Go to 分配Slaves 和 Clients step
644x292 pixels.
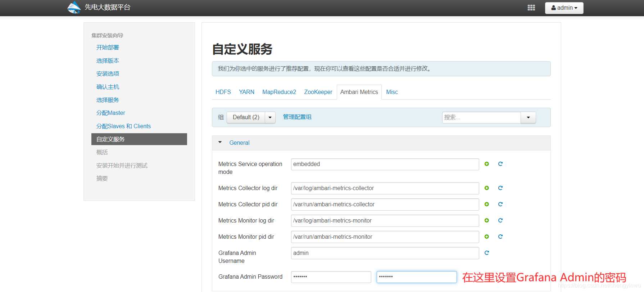click(123, 126)
